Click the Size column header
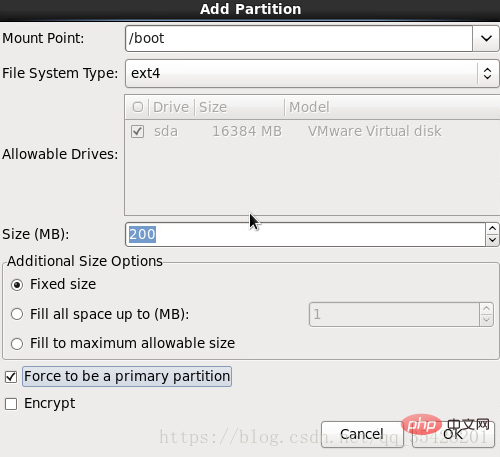500x457 pixels. point(239,107)
